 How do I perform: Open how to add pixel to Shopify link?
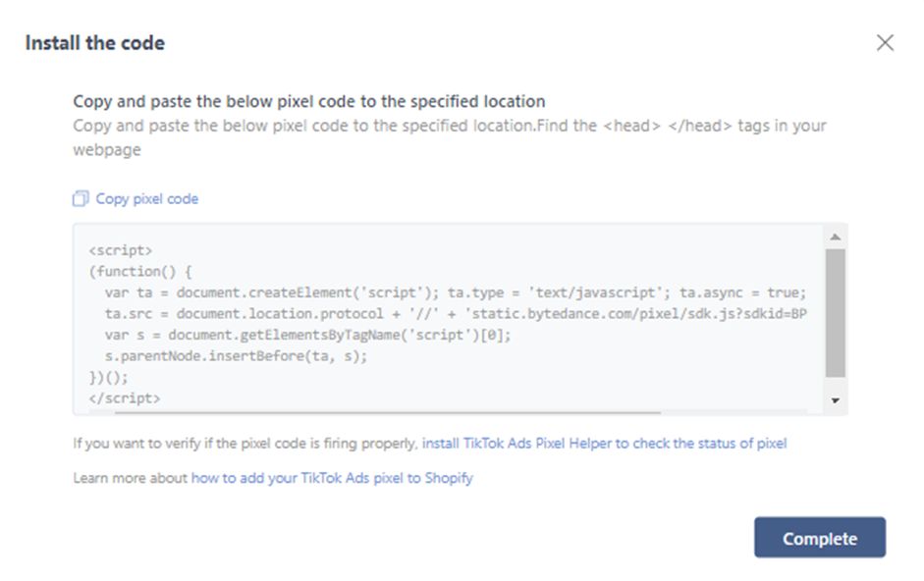point(332,479)
